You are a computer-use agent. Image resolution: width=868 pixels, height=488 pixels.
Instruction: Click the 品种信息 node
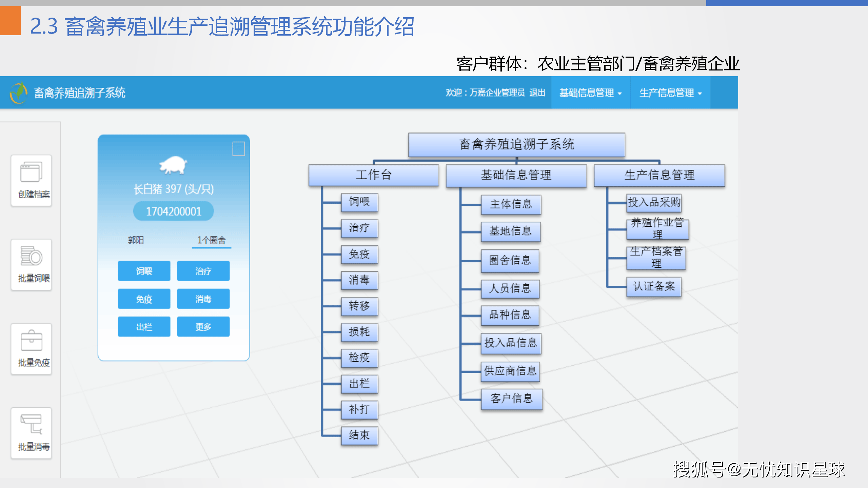click(510, 315)
